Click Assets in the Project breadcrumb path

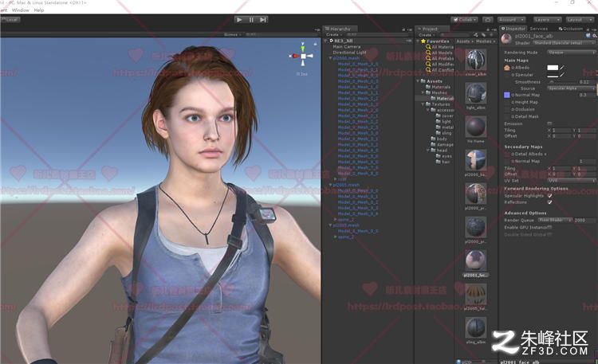point(463,41)
